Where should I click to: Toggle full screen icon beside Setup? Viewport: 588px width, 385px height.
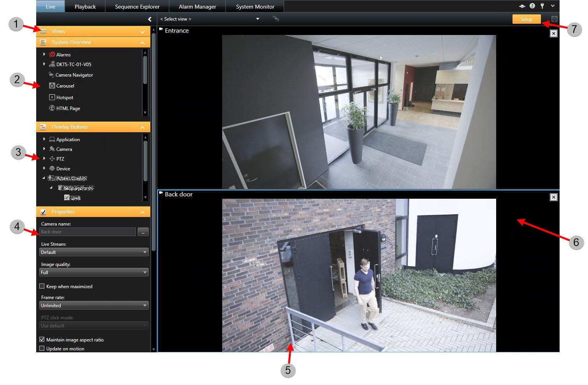point(555,19)
